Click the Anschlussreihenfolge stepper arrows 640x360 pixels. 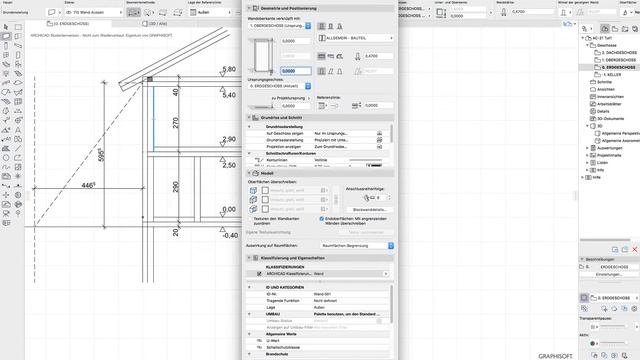pos(389,198)
